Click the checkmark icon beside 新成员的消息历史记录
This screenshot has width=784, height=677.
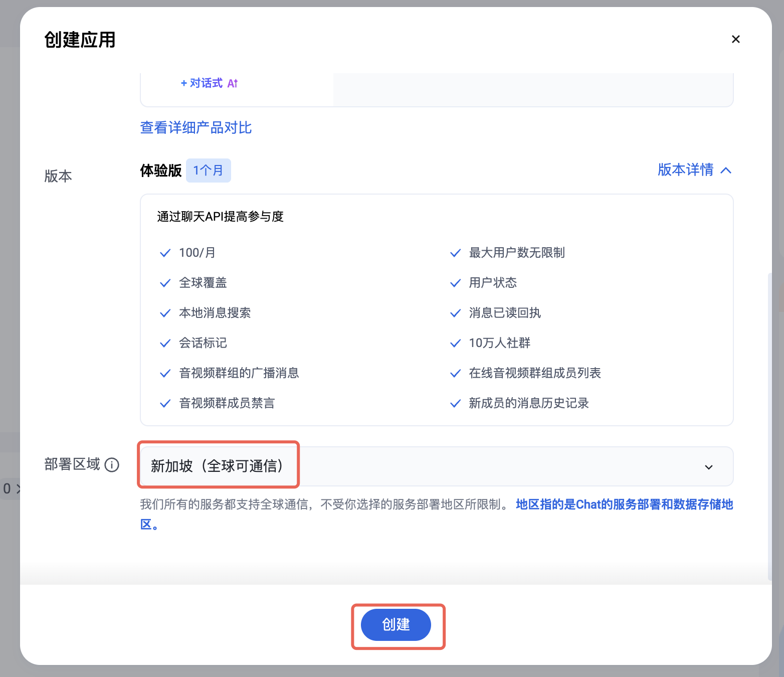[455, 404]
